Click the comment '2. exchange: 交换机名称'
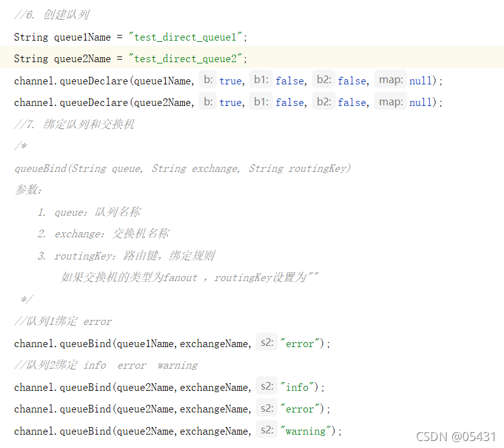This screenshot has height=448, width=504. (103, 234)
